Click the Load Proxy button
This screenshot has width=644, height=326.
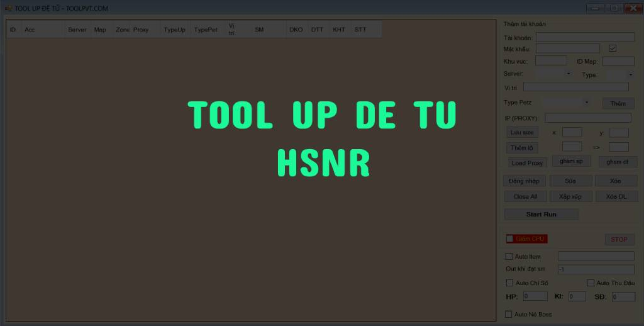(x=527, y=163)
